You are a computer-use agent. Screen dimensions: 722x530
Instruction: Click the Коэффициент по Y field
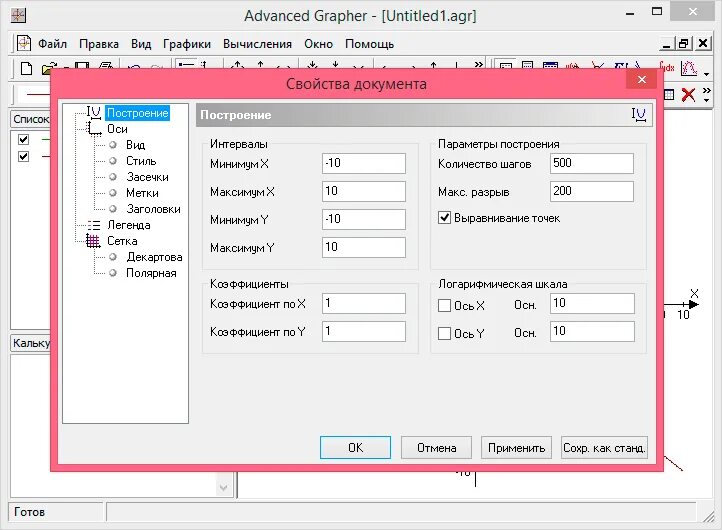tap(364, 332)
